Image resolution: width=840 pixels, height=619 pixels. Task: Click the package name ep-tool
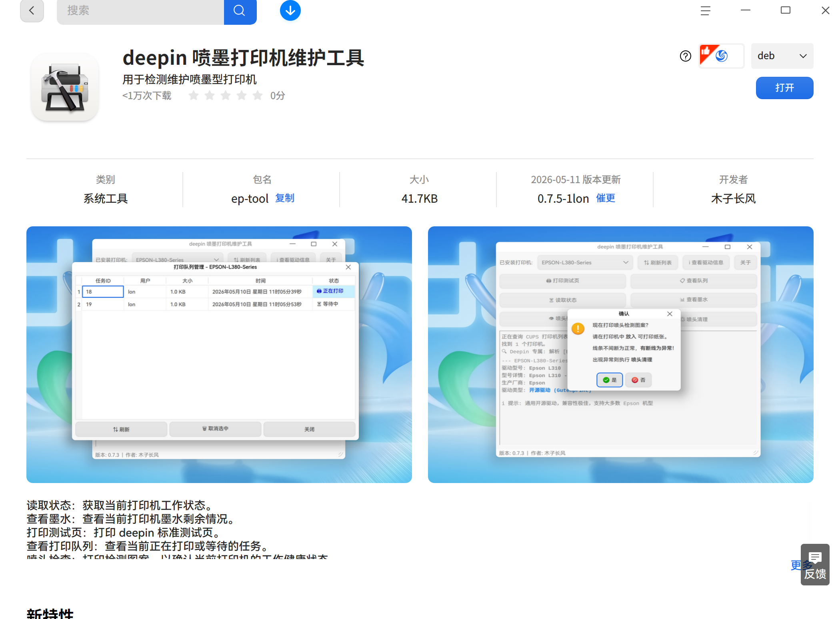[250, 198]
